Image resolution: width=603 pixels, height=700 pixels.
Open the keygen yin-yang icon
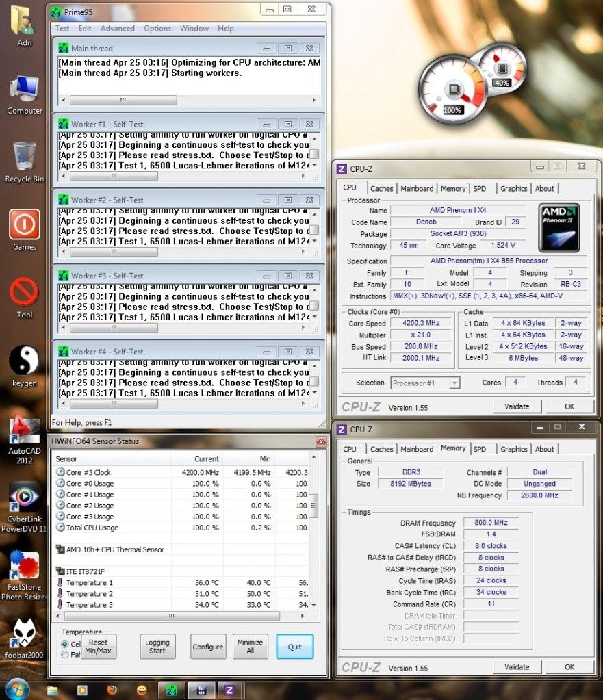(x=24, y=366)
